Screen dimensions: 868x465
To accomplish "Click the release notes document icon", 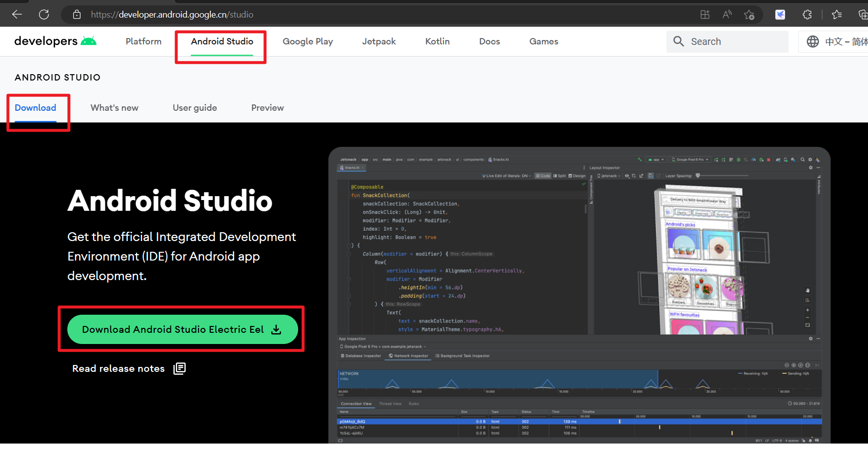I will (180, 368).
